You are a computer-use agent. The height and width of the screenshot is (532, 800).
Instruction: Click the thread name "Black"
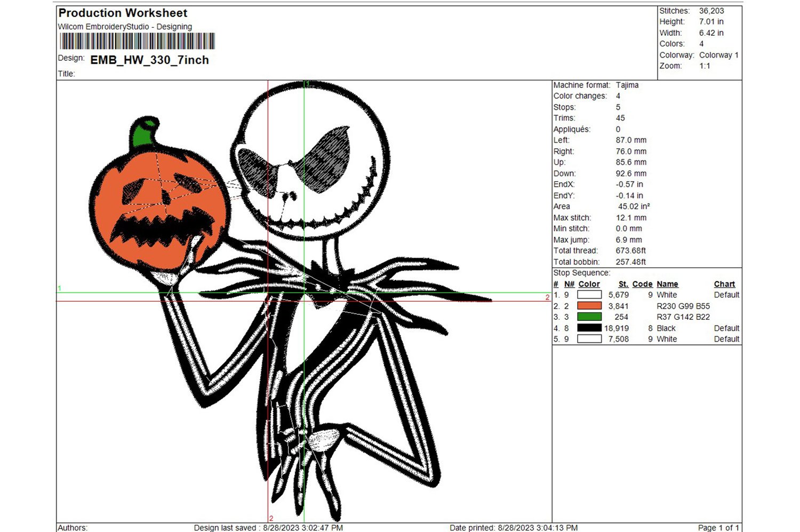pyautogui.click(x=666, y=328)
